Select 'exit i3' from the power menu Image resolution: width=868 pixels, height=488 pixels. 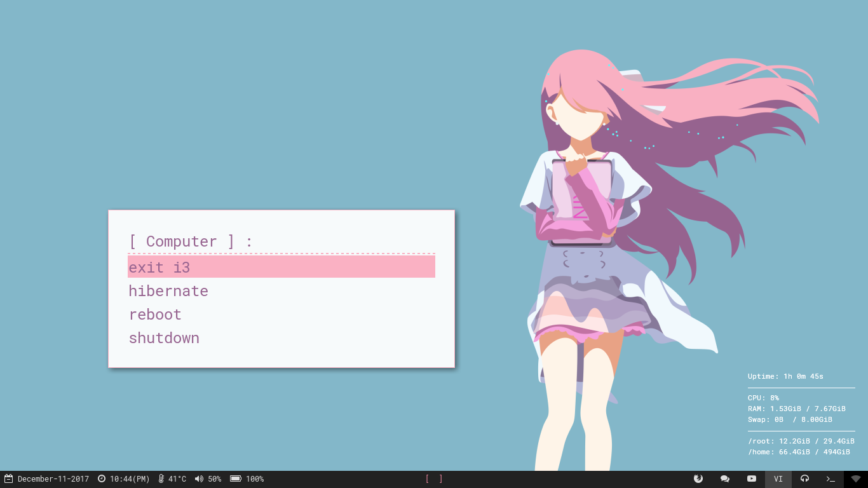158,267
